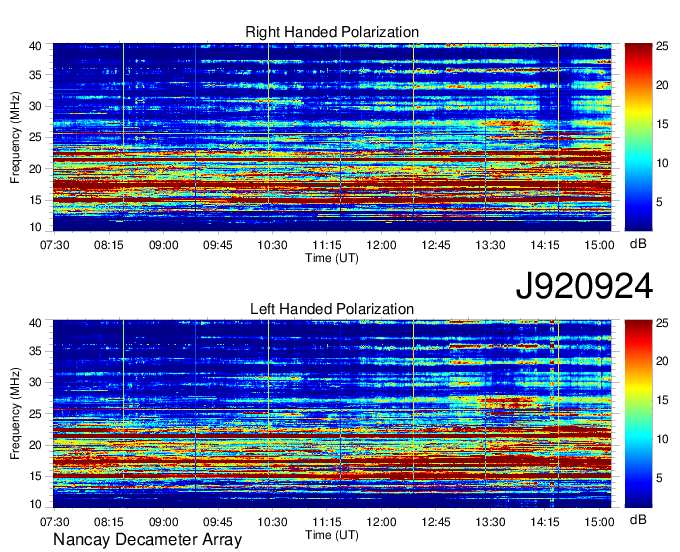Click the 40 MHz tick of upper plot
680x552 pixels.
[35, 46]
